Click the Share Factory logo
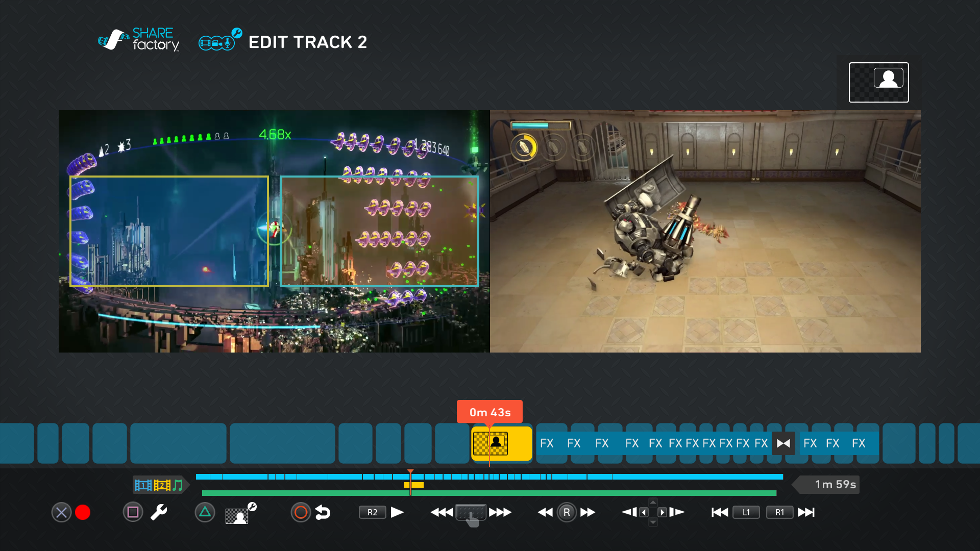980x551 pixels. pos(138,40)
